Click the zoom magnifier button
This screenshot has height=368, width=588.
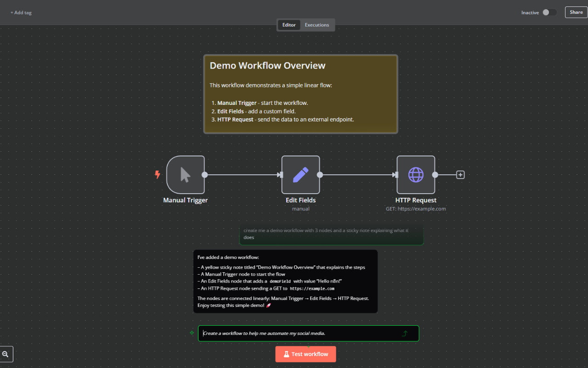(x=6, y=354)
